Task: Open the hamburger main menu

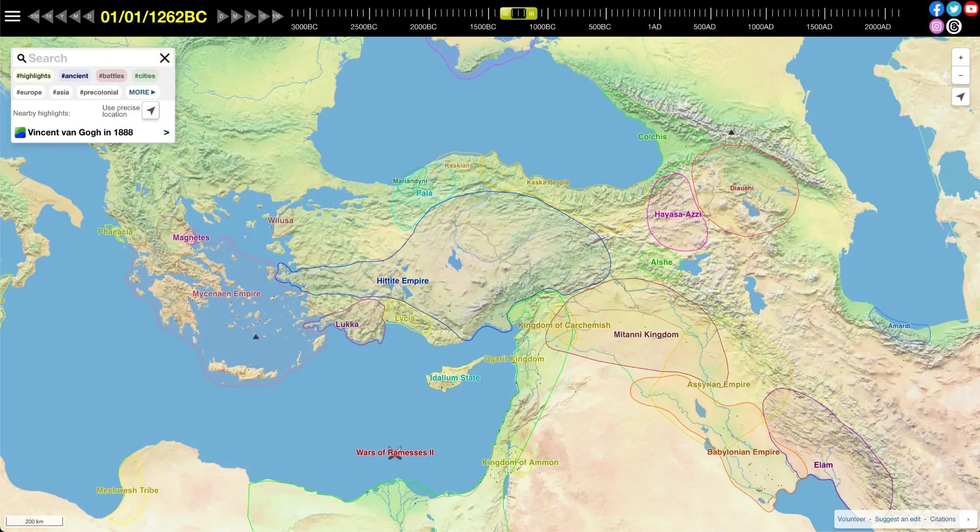Action: 12,16
